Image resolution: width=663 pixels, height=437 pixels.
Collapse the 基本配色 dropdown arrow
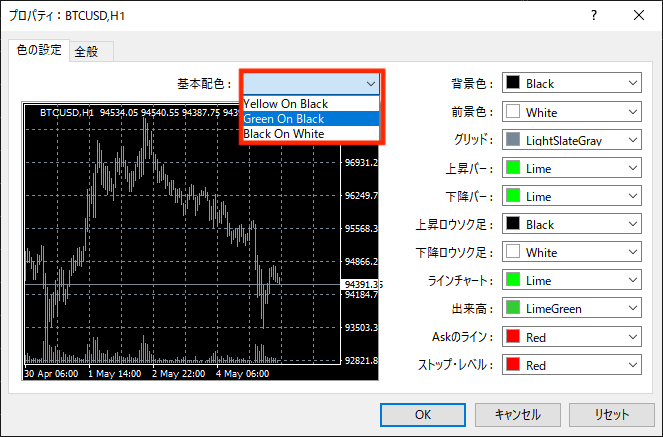[371, 84]
